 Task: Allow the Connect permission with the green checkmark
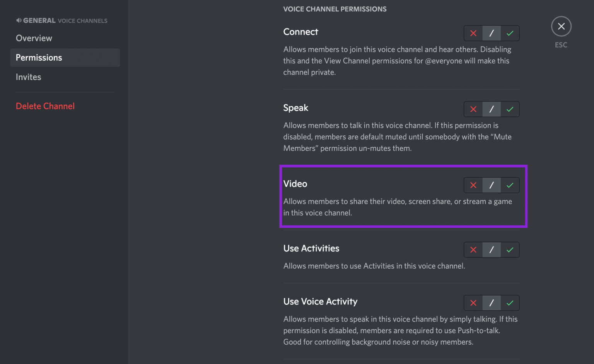coord(510,33)
